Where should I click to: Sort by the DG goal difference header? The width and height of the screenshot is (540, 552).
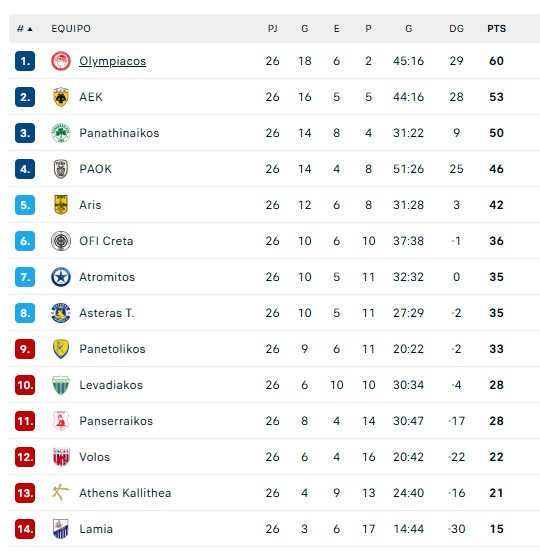click(x=456, y=29)
